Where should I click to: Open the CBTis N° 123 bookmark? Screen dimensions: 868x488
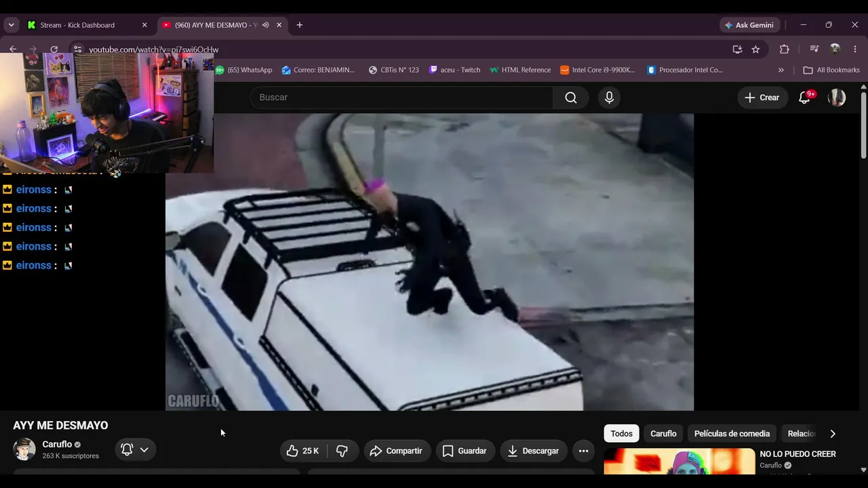click(393, 70)
